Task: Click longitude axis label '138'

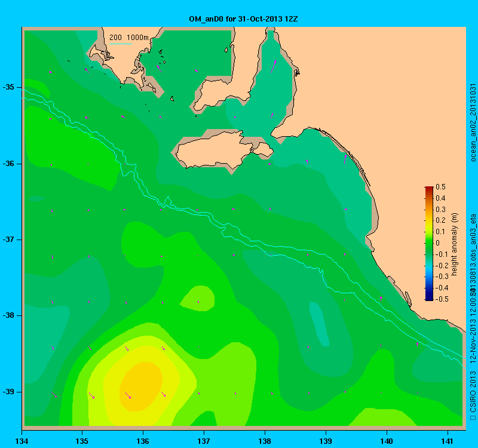Action: coord(265,441)
